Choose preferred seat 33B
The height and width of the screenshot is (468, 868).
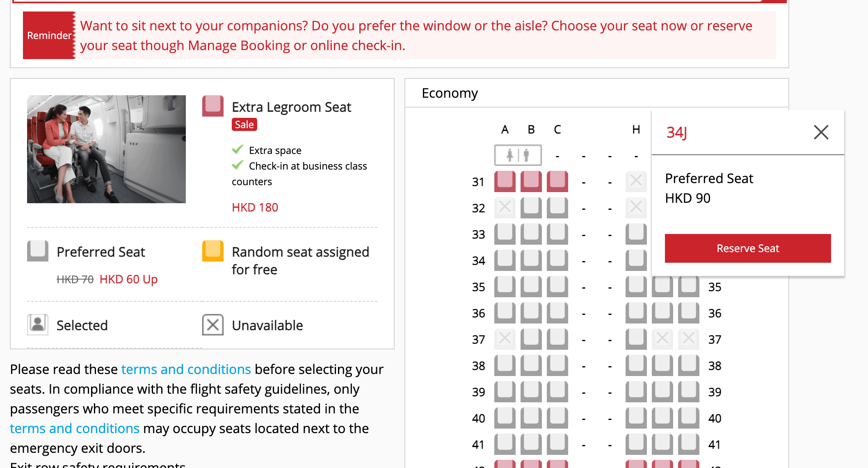point(531,234)
